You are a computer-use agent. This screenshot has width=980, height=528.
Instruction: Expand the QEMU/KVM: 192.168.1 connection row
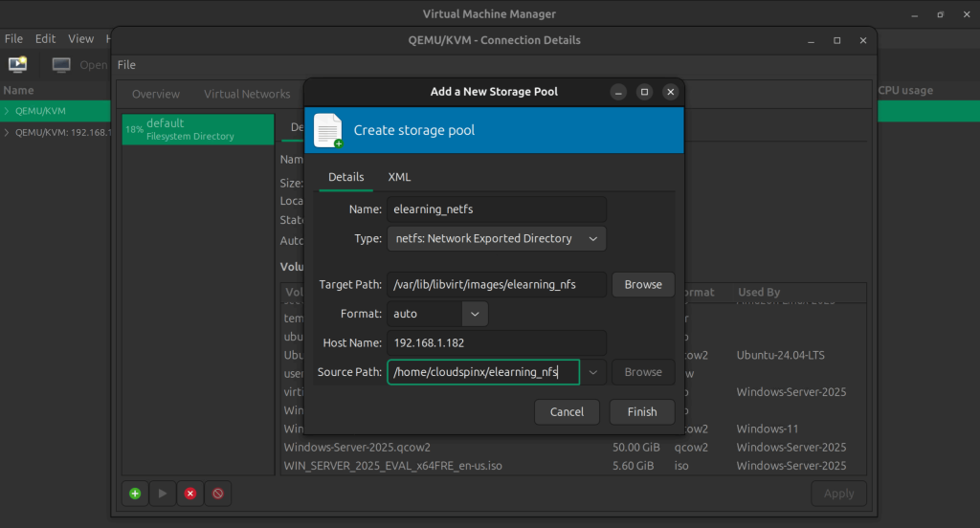[x=7, y=132]
